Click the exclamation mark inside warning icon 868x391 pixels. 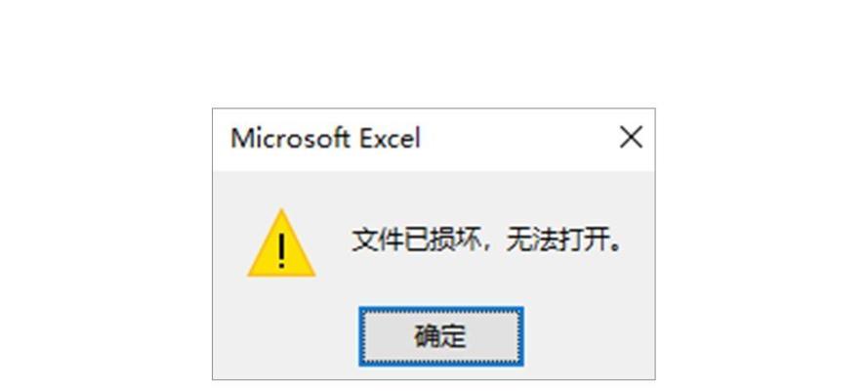(x=281, y=250)
